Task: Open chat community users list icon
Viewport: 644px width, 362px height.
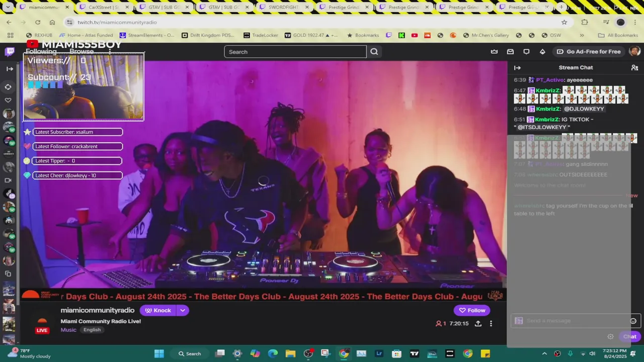Action: (634, 67)
